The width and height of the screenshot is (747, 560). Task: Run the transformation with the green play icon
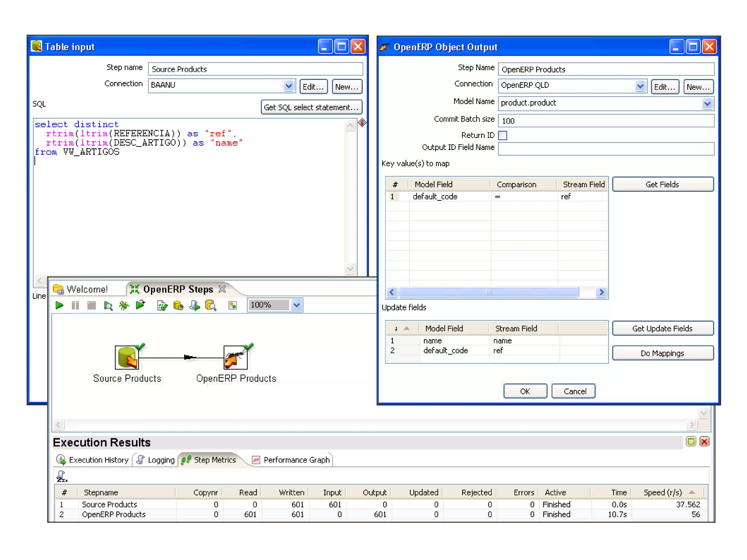(x=59, y=305)
